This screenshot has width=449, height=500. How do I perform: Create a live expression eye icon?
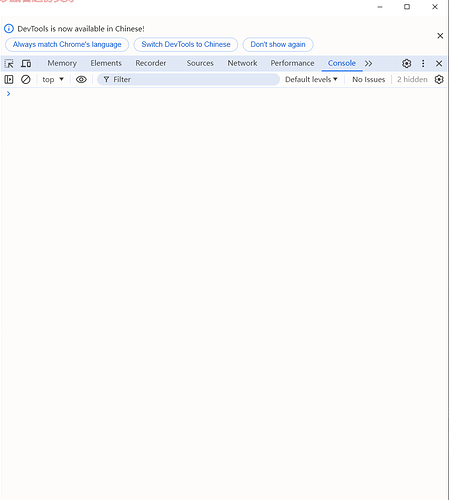point(81,79)
